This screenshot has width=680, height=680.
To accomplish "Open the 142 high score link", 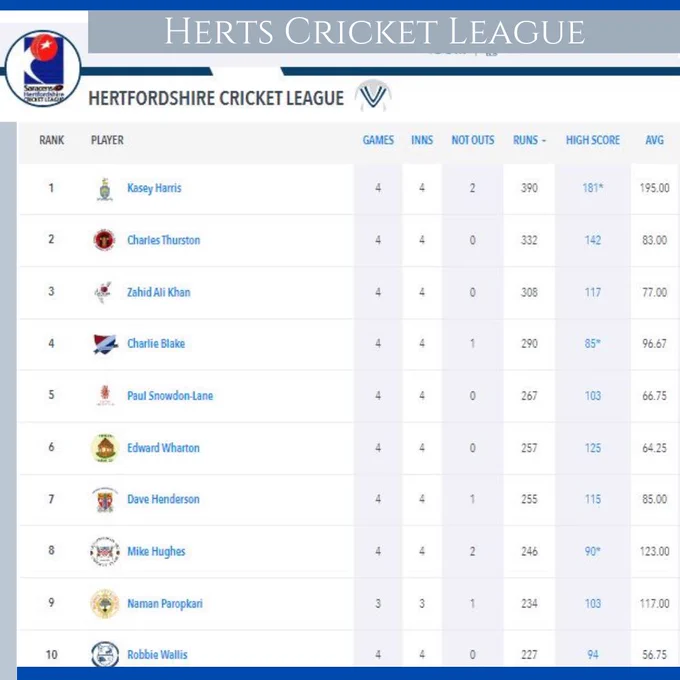I will 593,240.
